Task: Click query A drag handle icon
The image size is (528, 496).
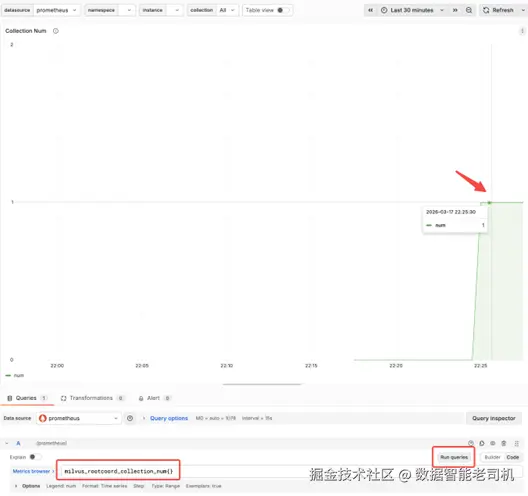Action: click(x=517, y=443)
